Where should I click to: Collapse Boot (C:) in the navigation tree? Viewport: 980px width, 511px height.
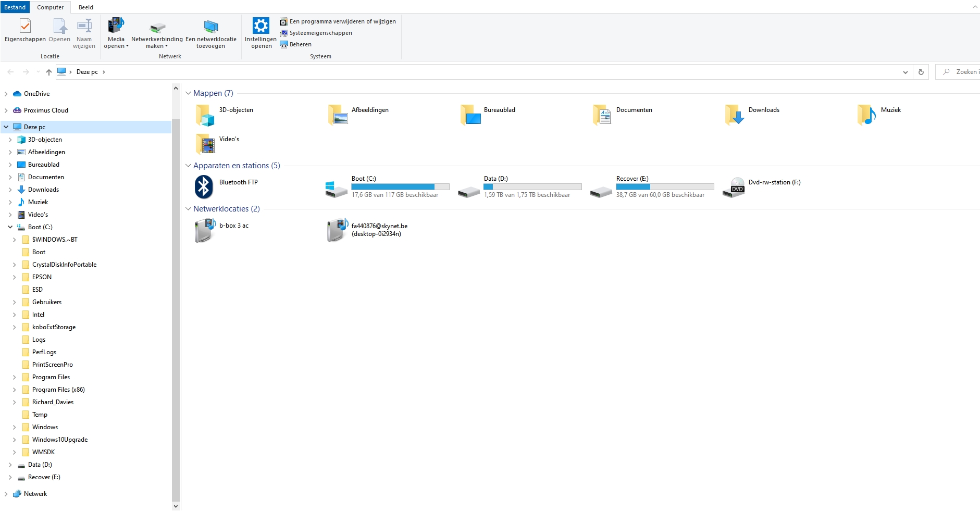10,227
